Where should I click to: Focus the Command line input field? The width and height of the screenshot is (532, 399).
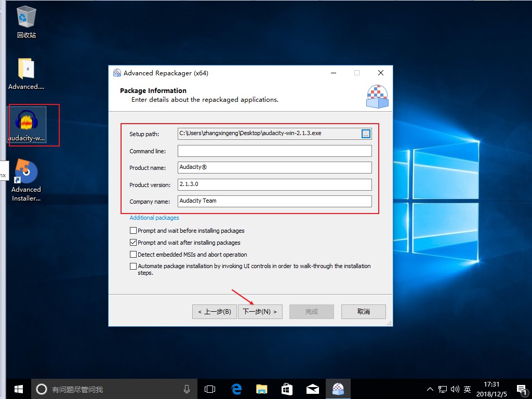pos(274,151)
